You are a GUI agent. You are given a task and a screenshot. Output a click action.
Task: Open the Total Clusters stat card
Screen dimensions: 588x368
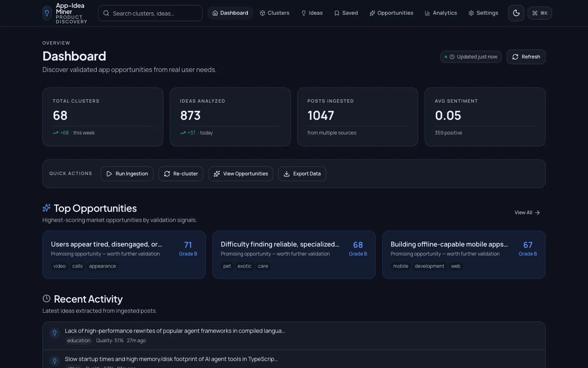pyautogui.click(x=103, y=117)
